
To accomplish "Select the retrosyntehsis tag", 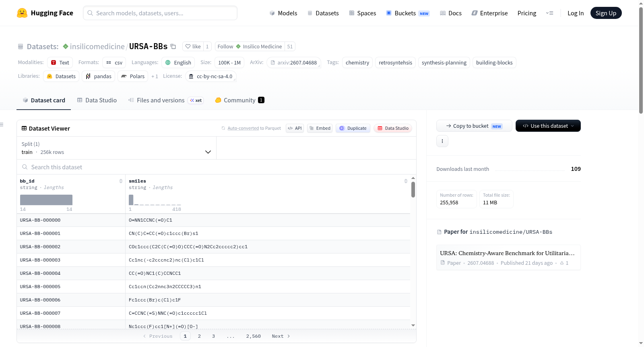I will tap(395, 62).
